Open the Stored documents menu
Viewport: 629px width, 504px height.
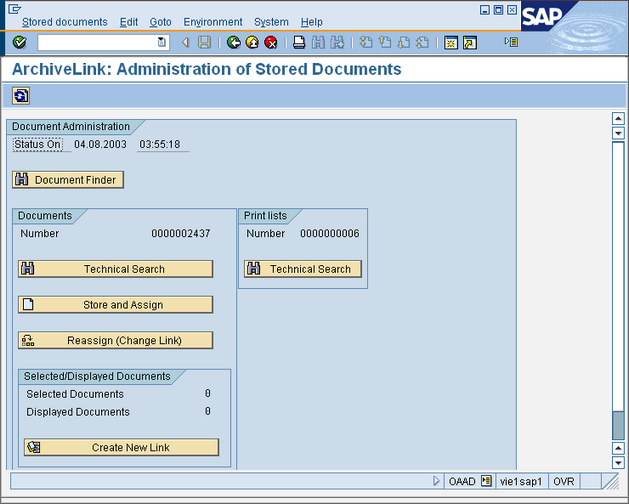(64, 22)
